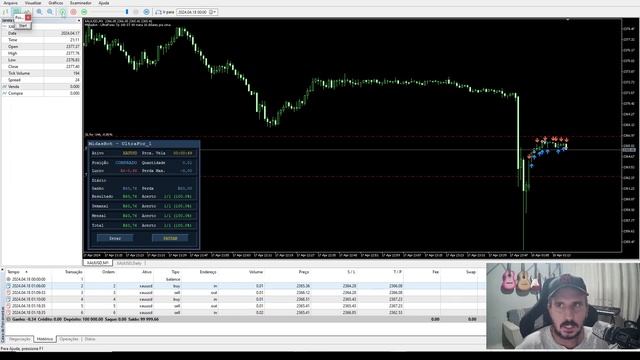Switch to the XAUUSD,M1 chart tab
The width and height of the screenshot is (640, 360).
(x=98, y=263)
